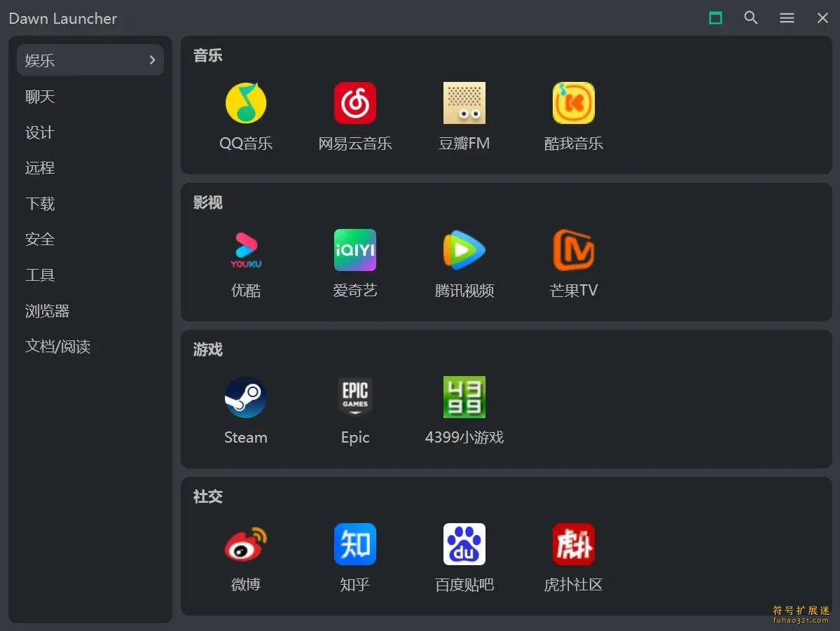Image resolution: width=840 pixels, height=631 pixels.
Task: Open the 微博 Weibo icon
Action: click(x=246, y=544)
